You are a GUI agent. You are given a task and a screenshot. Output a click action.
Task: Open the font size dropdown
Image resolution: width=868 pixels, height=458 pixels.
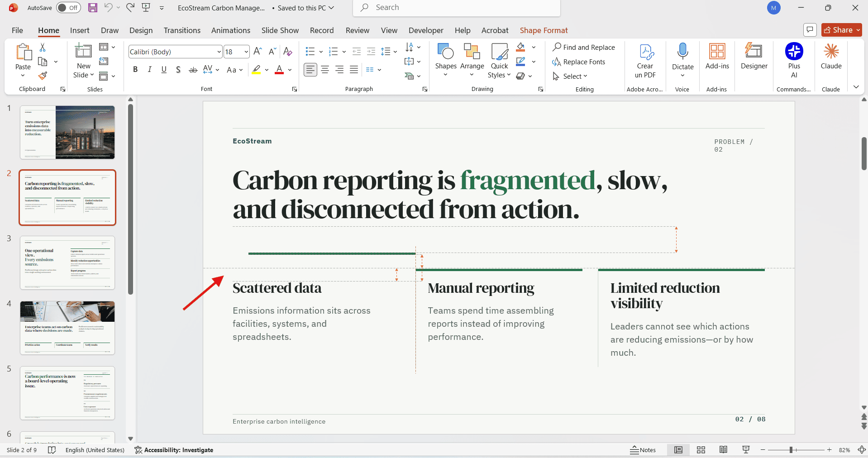pos(246,52)
